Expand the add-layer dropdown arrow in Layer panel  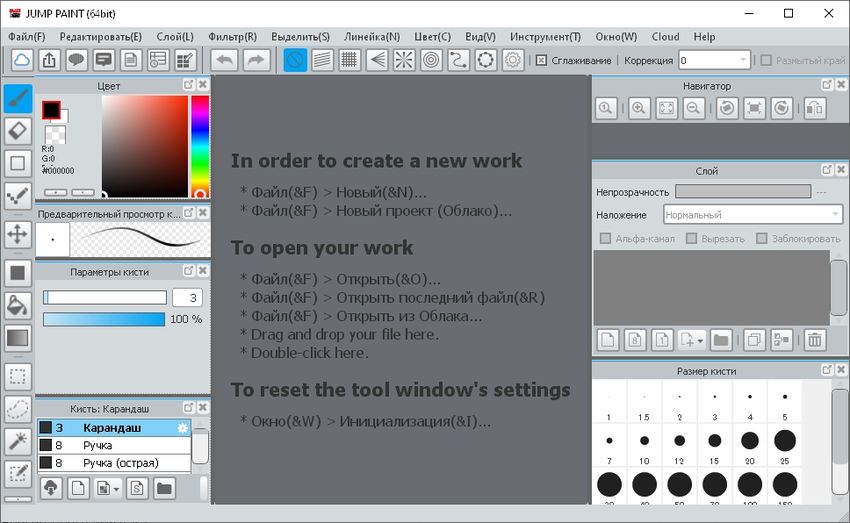pos(700,341)
